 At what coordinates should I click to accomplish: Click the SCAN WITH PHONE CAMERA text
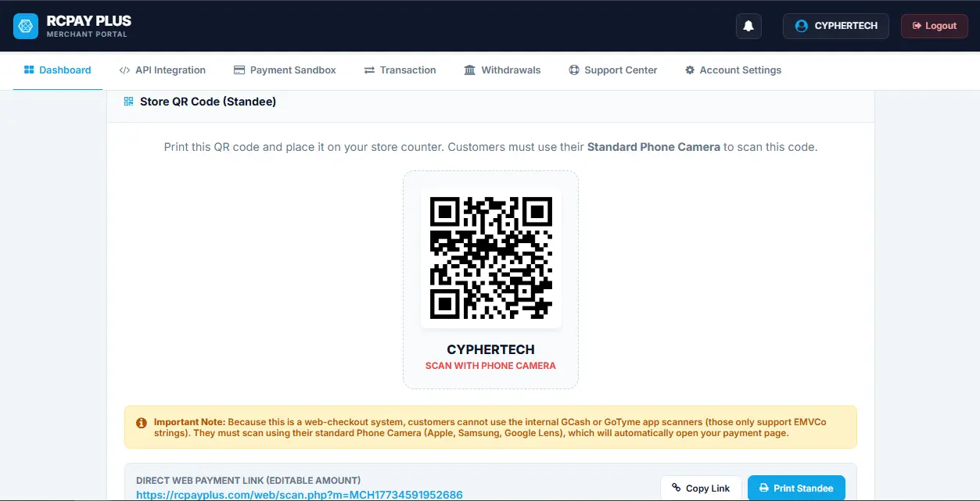tap(490, 366)
